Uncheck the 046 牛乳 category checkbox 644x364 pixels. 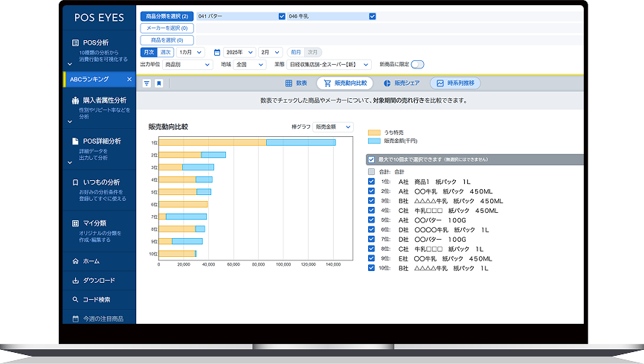(x=372, y=16)
